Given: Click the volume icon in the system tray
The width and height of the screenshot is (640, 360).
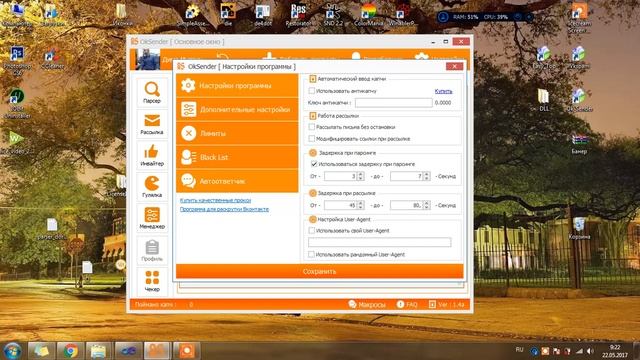Looking at the screenshot, I should point(590,351).
